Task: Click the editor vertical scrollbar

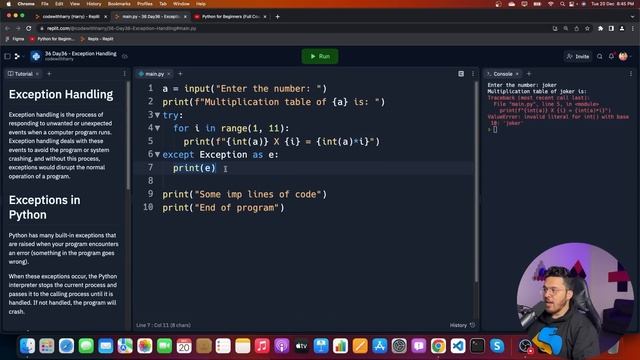Action: [x=476, y=182]
